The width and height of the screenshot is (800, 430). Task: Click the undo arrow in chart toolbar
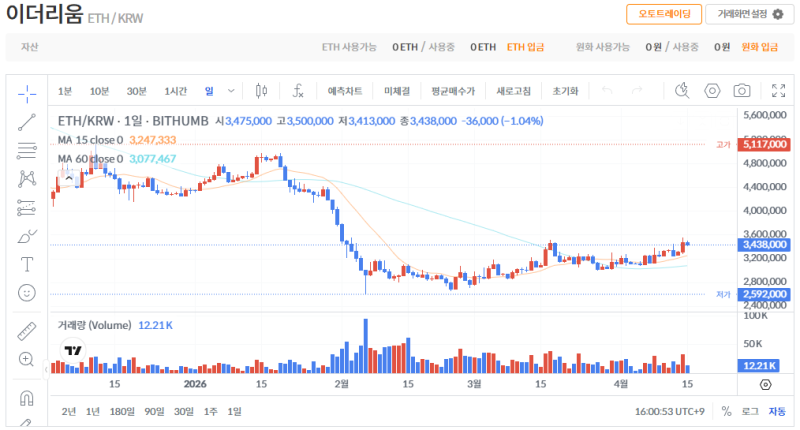[x=607, y=91]
